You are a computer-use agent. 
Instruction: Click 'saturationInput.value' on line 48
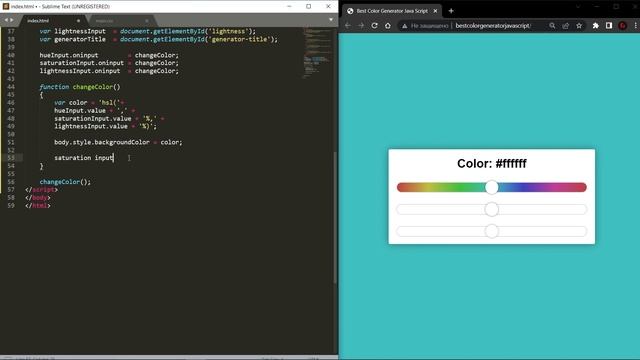(93, 118)
